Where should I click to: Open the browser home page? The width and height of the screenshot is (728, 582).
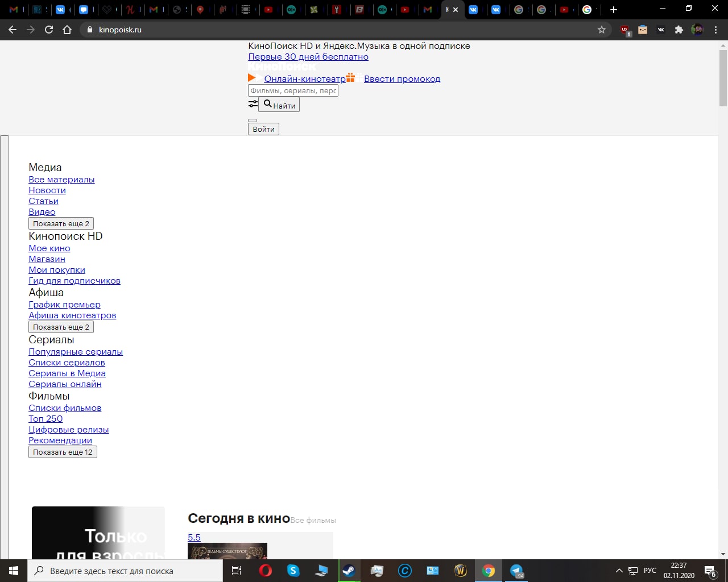pos(67,30)
